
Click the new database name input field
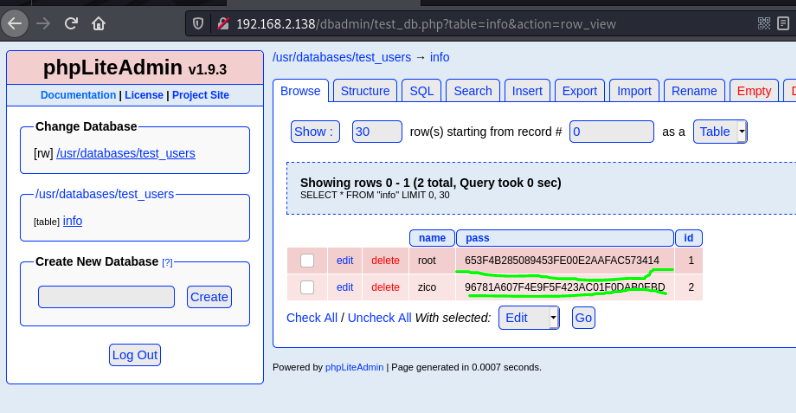coord(106,297)
